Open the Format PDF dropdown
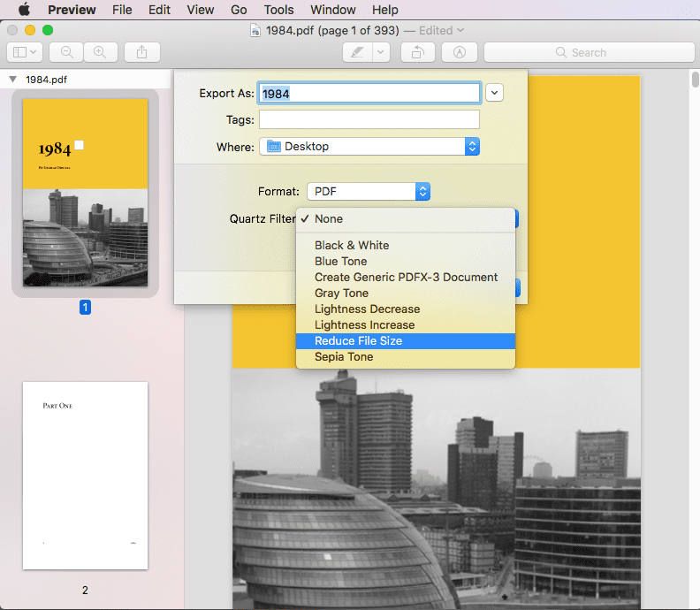Screen dimensions: 700x610 [369, 191]
